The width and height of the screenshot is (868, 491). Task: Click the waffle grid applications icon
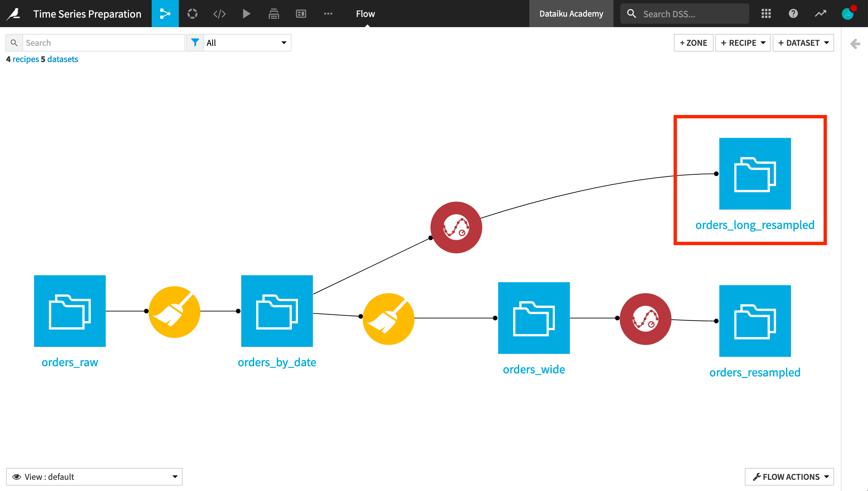click(x=766, y=14)
